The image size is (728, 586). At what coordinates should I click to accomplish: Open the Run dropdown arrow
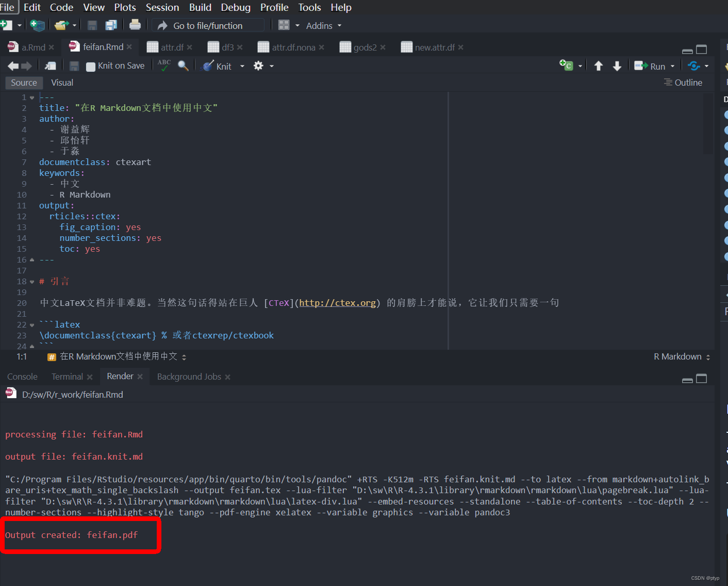click(x=672, y=66)
